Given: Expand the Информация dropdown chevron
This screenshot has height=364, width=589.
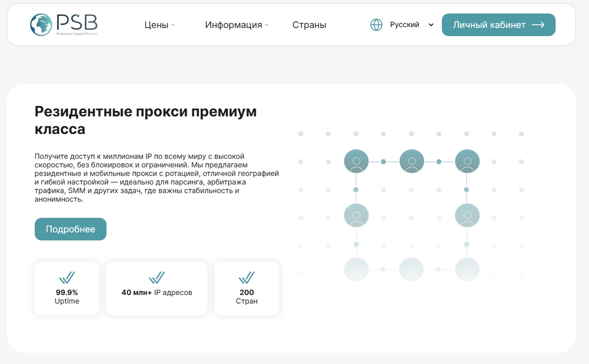Looking at the screenshot, I should click(x=266, y=26).
